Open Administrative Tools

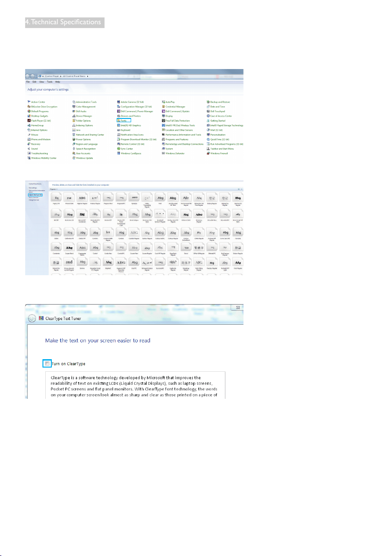click(84, 102)
